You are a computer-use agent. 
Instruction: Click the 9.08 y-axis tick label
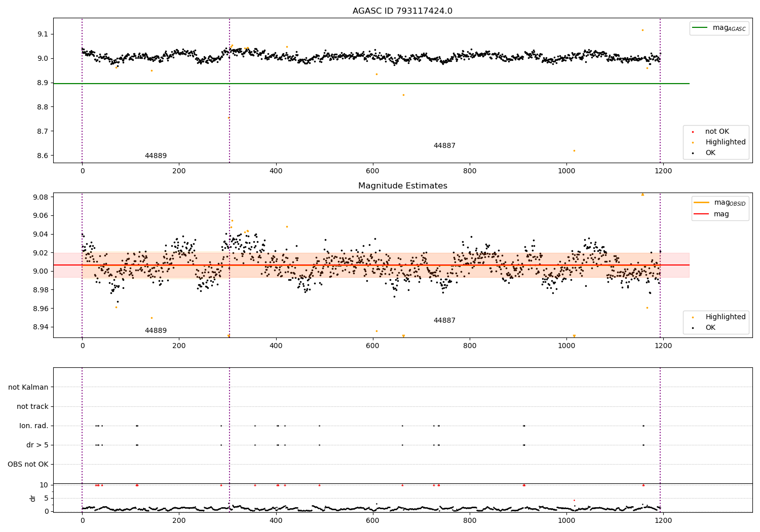(41, 198)
